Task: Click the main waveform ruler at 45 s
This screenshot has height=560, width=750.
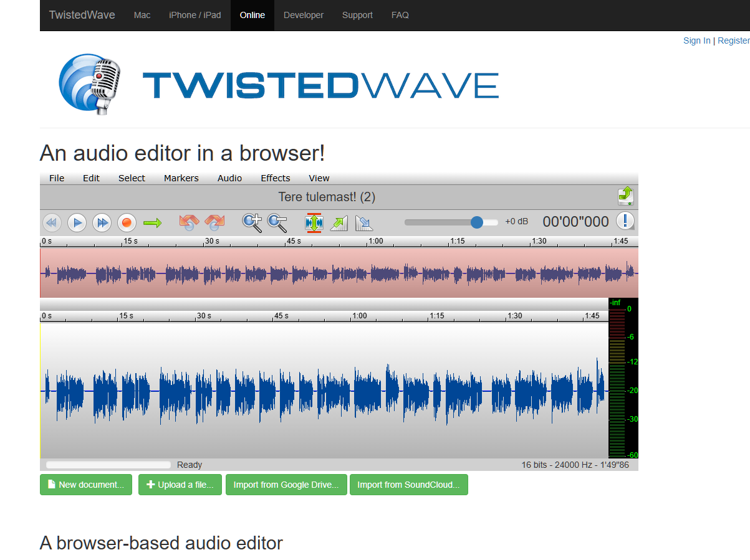Action: [x=274, y=316]
